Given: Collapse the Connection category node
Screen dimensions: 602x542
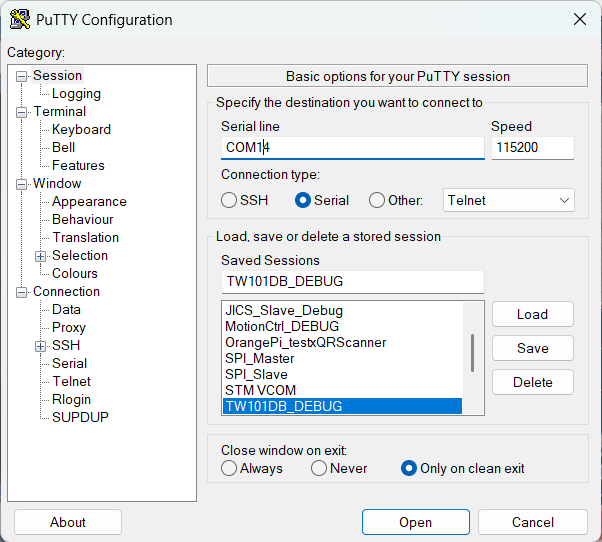Looking at the screenshot, I should coord(21,292).
